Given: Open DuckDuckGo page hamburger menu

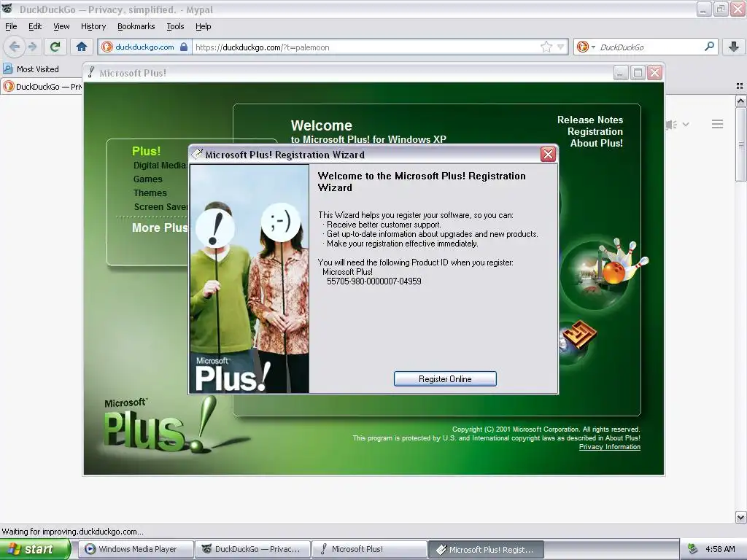Looking at the screenshot, I should pyautogui.click(x=718, y=124).
